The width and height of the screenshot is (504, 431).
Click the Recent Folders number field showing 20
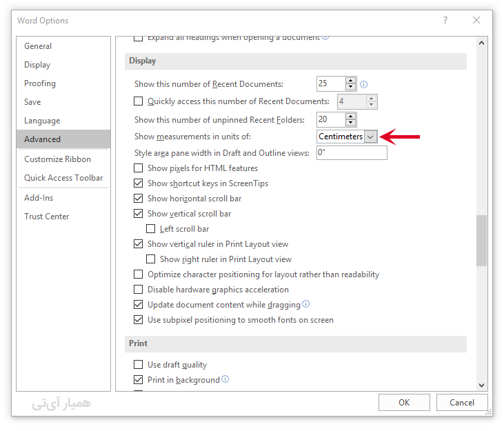[331, 119]
